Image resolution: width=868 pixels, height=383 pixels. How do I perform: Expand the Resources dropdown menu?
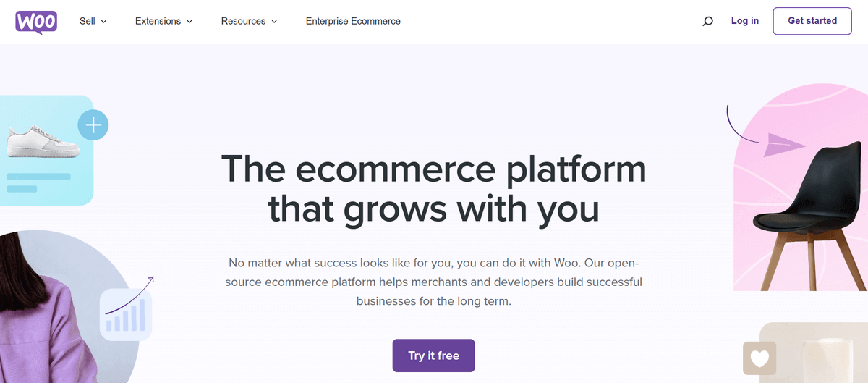249,21
